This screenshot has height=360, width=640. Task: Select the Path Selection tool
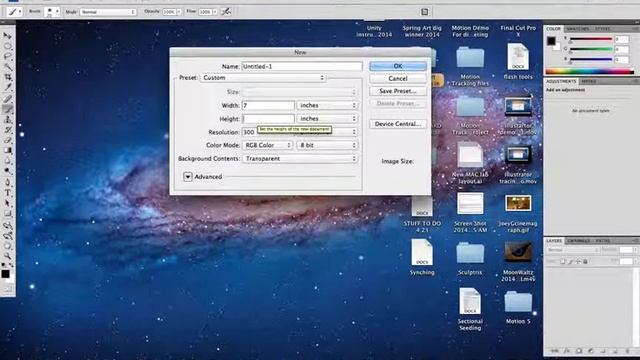pos(7,203)
